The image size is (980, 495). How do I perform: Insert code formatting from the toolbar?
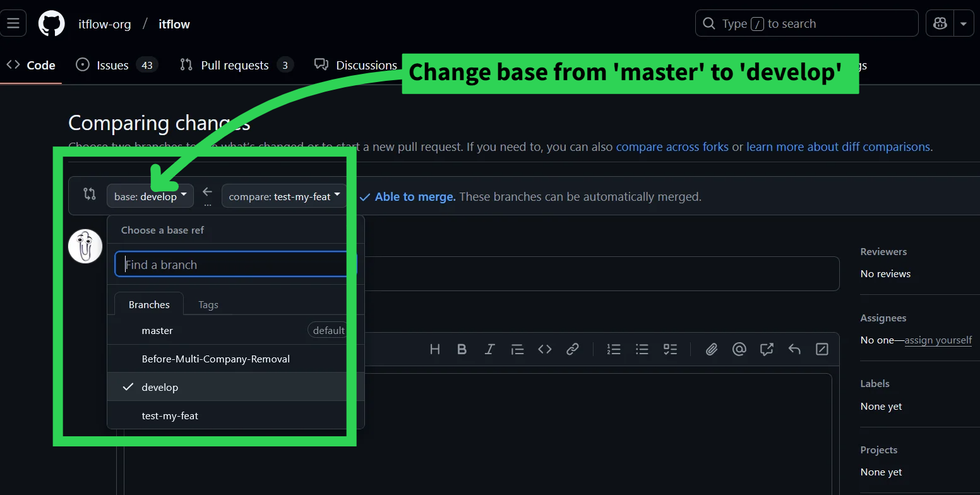(x=545, y=349)
